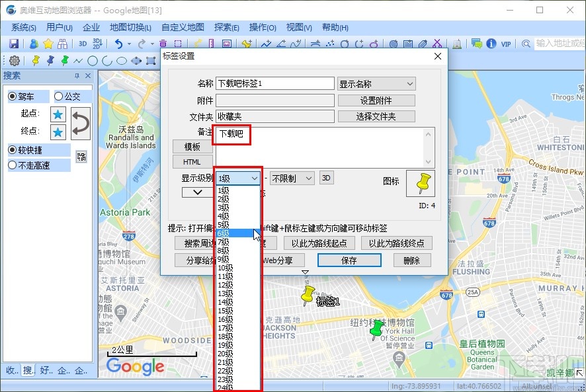Image resolution: width=586 pixels, height=392 pixels.
Task: Select the green pushpin marker tool
Action: click(63, 60)
